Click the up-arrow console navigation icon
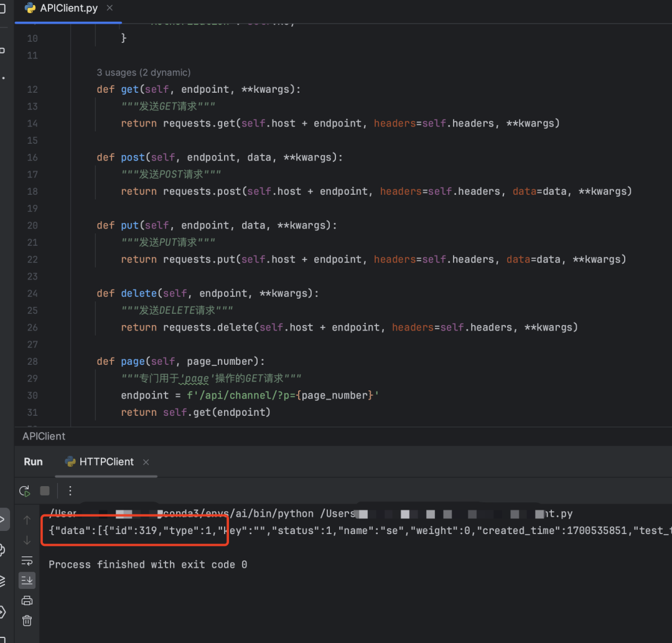 tap(27, 520)
